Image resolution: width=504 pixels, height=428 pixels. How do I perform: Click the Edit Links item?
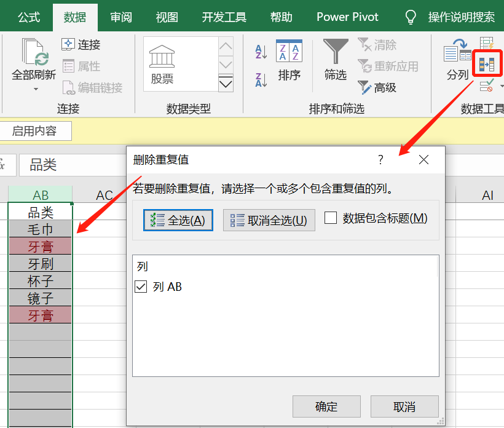92,87
